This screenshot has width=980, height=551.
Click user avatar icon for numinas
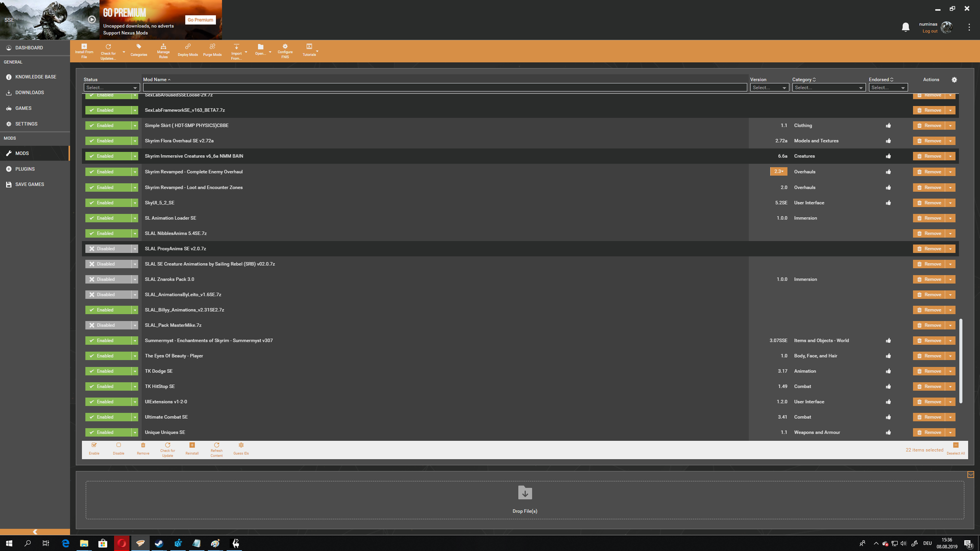click(946, 27)
